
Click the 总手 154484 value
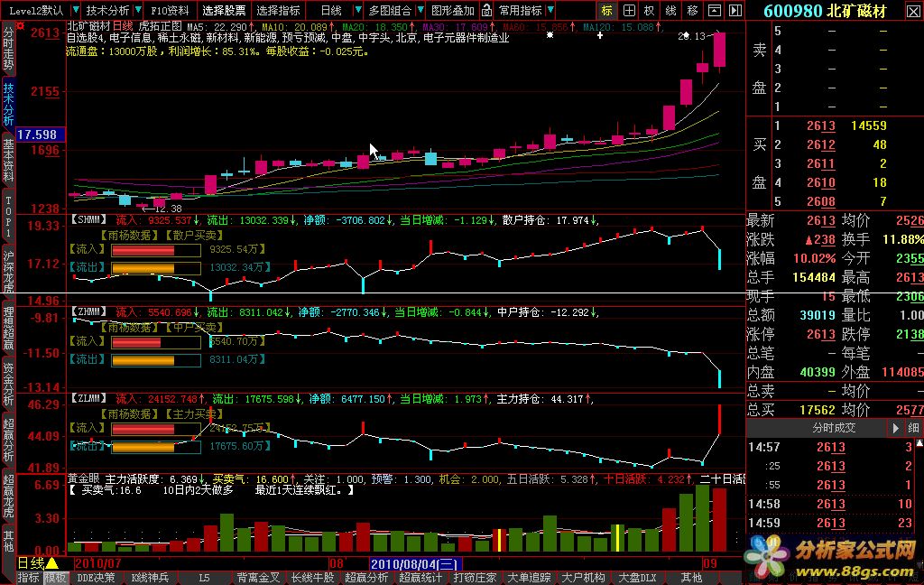[x=814, y=277]
